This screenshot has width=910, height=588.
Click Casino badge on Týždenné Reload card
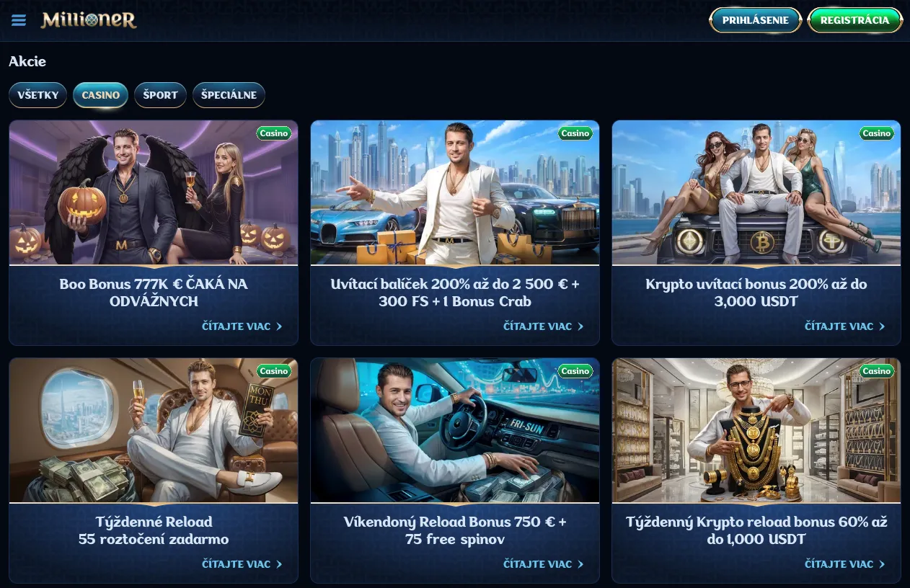point(274,371)
